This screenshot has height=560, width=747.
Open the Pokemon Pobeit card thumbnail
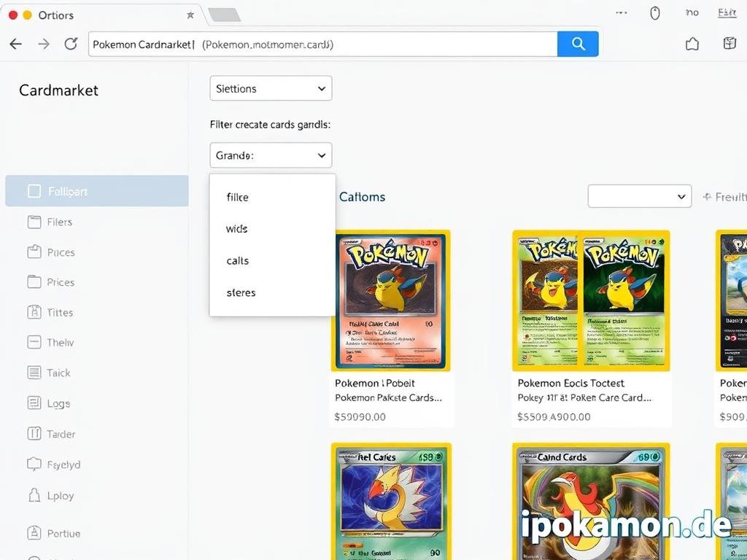pos(392,300)
